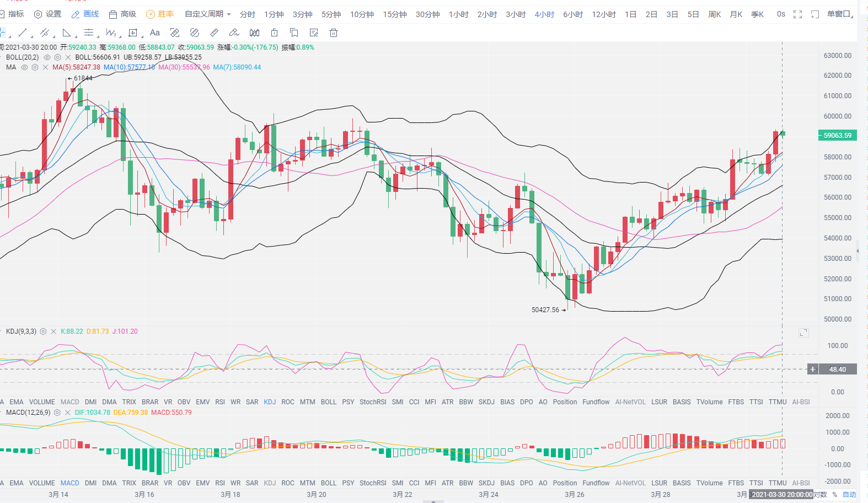Screen dimensions: 868x503
Task: Toggle 对数 logarithmic scale
Action: click(821, 494)
